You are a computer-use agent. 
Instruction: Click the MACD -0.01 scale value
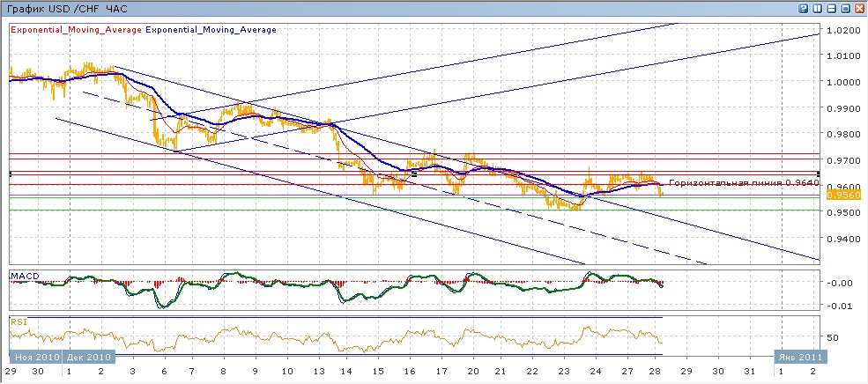point(841,306)
